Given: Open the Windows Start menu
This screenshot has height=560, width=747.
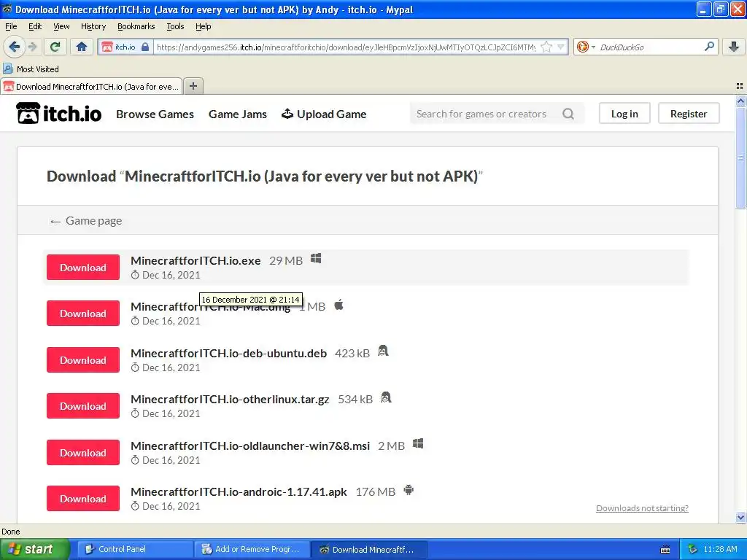Looking at the screenshot, I should pos(35,549).
